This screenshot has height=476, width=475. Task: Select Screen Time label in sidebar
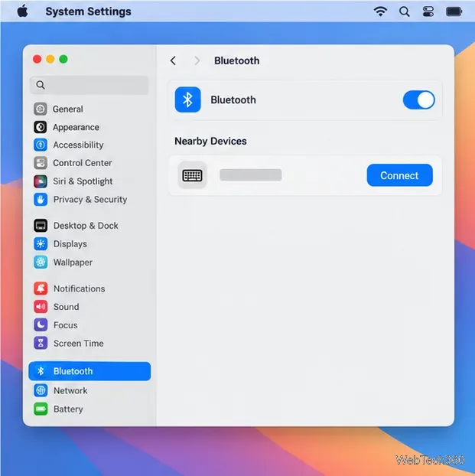point(79,344)
